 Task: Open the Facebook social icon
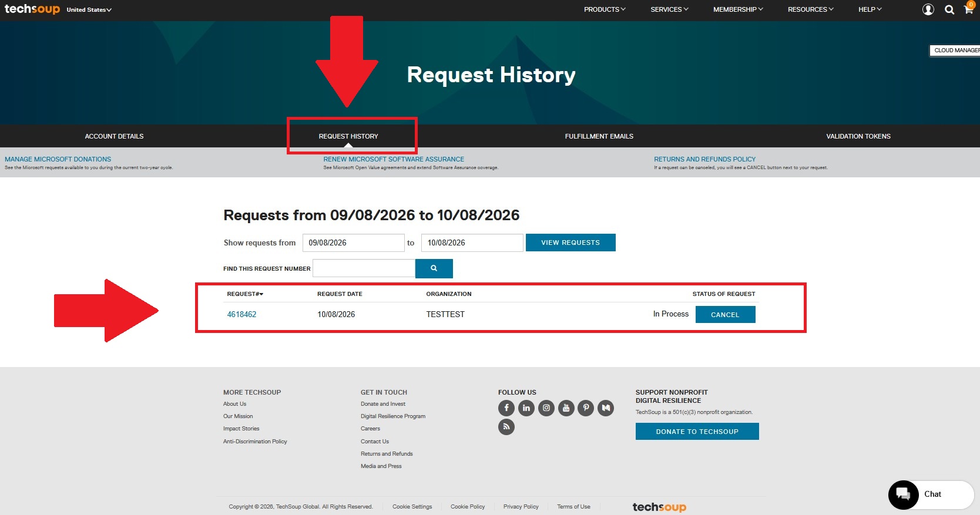(506, 408)
